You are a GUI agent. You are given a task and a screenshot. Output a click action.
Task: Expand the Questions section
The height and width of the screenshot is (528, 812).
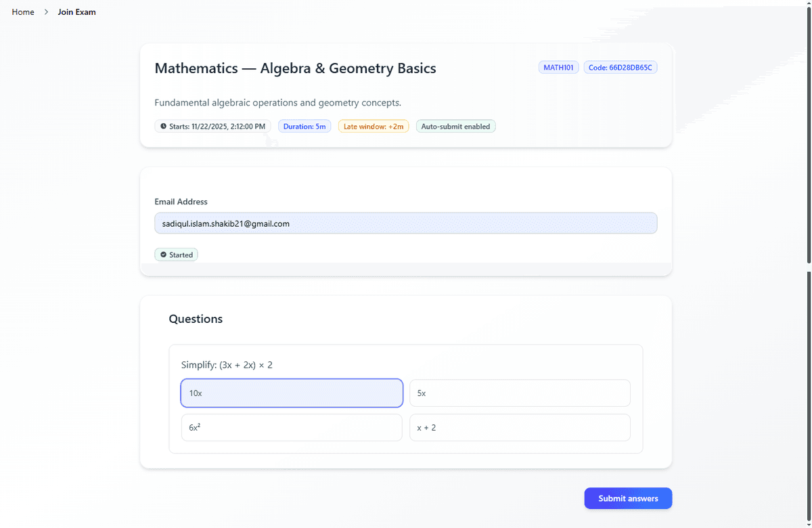pos(196,319)
